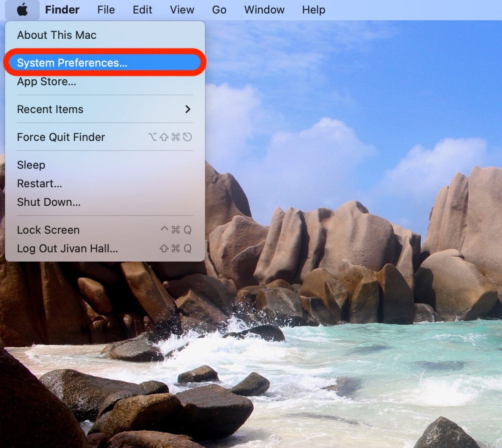This screenshot has width=502, height=448.
Task: Open the Go menu
Action: pos(219,9)
